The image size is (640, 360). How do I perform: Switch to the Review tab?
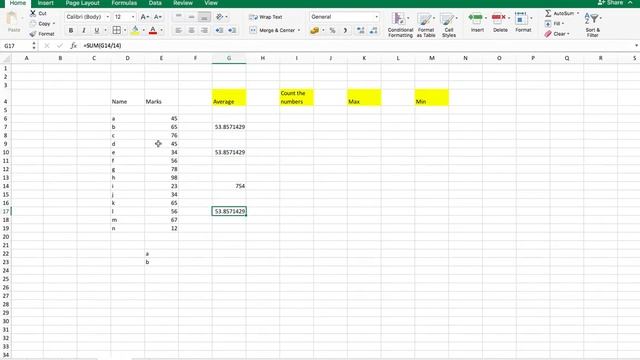tap(183, 3)
